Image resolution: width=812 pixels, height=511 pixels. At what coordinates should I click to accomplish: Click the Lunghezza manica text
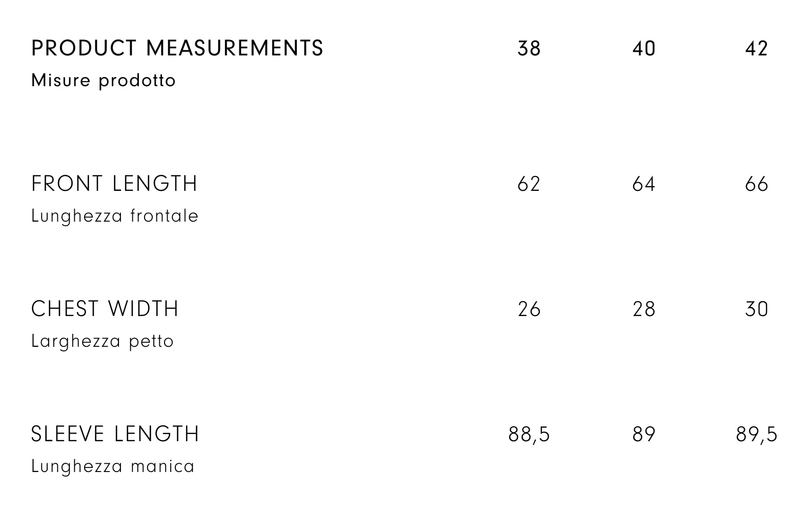pyautogui.click(x=113, y=466)
